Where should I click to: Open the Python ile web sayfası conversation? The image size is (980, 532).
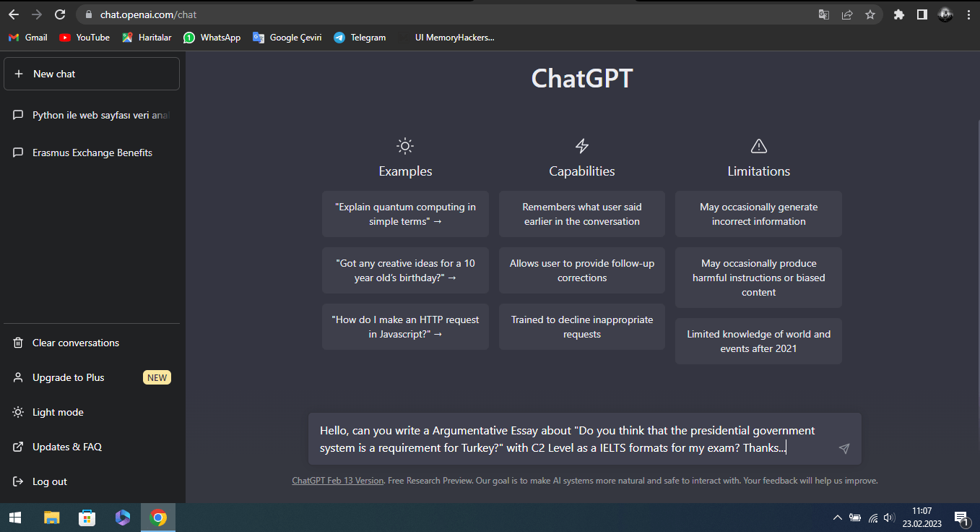click(91, 115)
